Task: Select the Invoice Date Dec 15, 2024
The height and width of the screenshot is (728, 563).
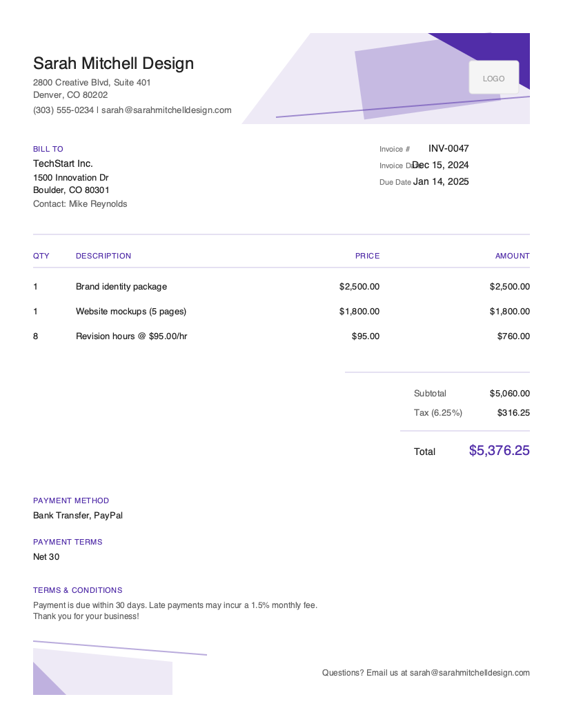Action: point(440,165)
